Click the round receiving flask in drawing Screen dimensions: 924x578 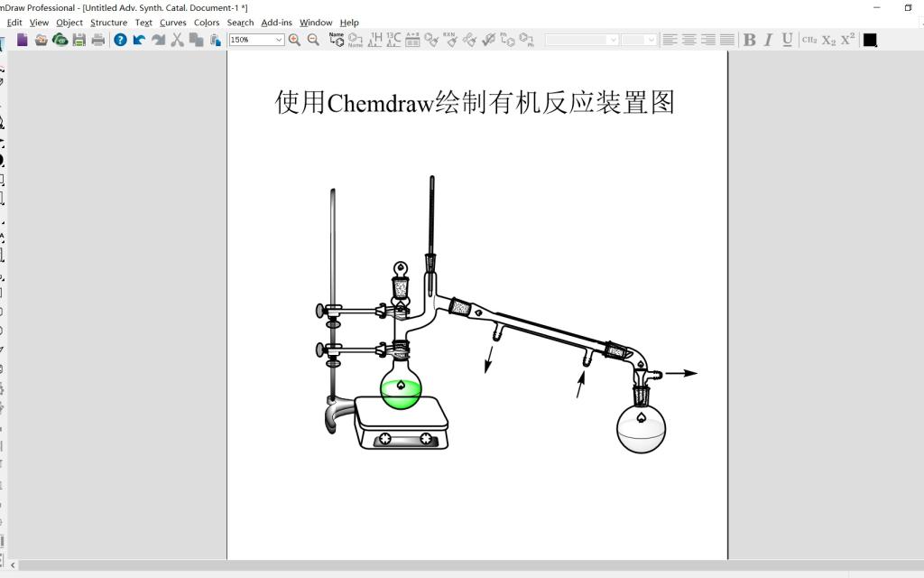click(641, 428)
